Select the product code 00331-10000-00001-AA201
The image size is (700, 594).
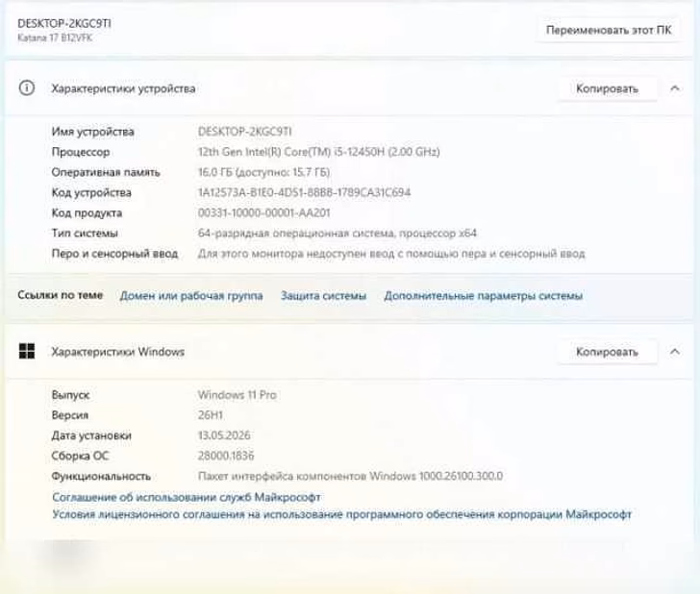pos(263,212)
